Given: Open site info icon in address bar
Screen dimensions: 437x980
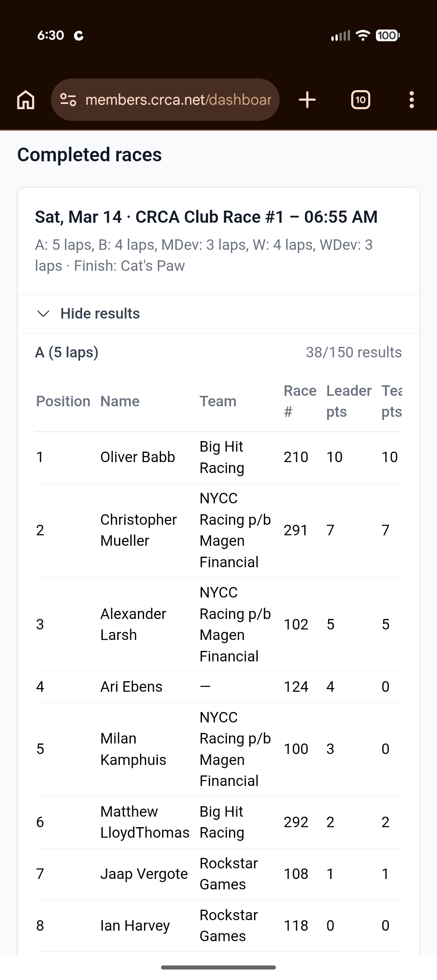Looking at the screenshot, I should point(68,100).
